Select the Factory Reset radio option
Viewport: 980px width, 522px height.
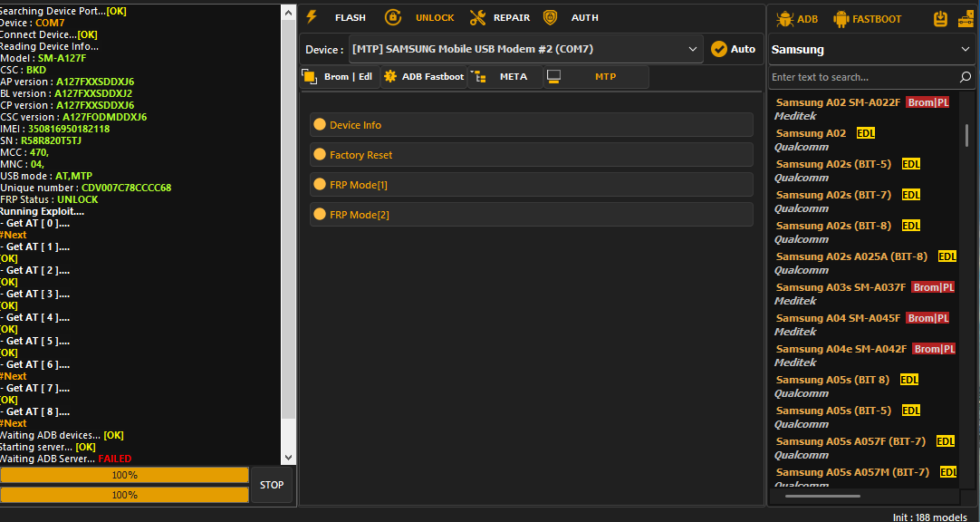[320, 154]
